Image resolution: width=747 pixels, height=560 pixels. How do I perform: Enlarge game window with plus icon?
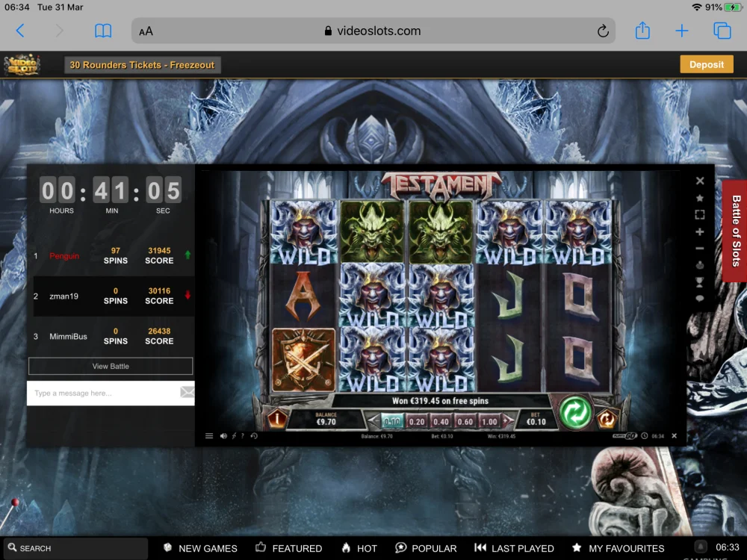point(699,232)
